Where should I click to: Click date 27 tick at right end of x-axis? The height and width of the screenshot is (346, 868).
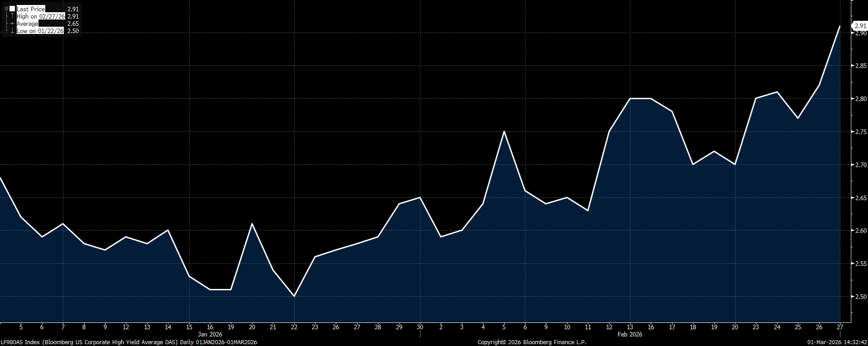click(840, 327)
